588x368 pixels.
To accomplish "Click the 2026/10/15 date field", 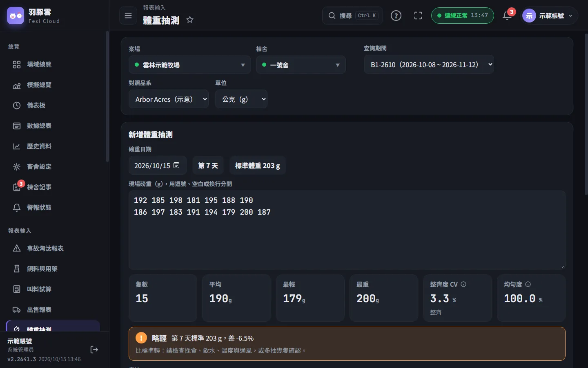I will click(158, 165).
